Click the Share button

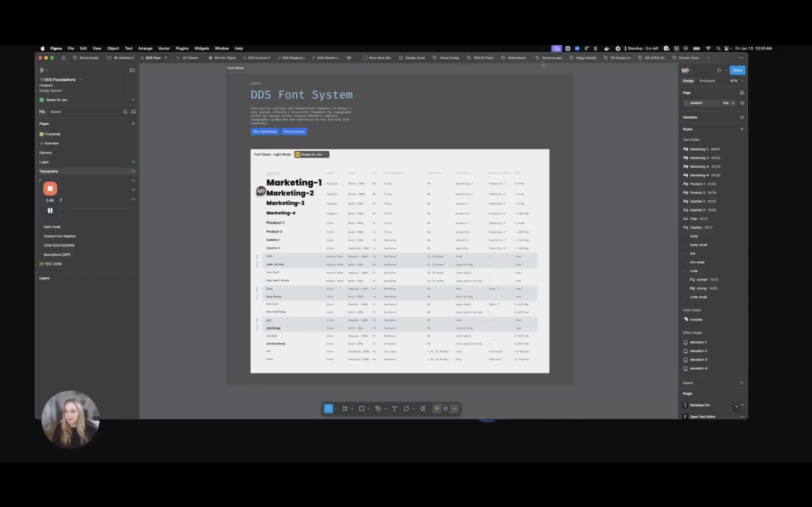[x=738, y=70]
